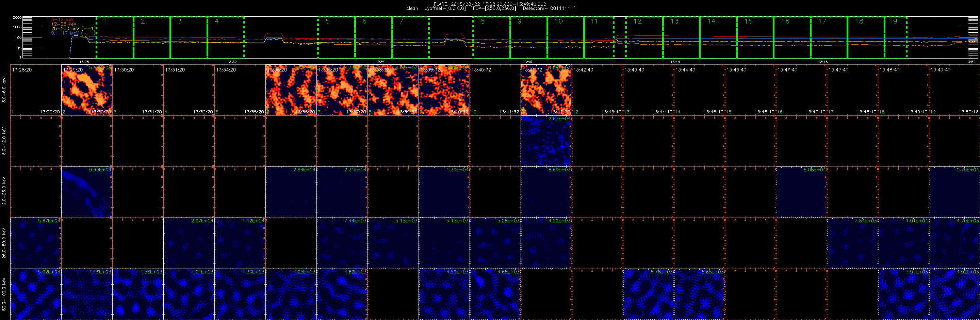Open the 25.0-50.0 keV image labeled 7.84E+03
The image size is (980, 320).
pos(852,243)
